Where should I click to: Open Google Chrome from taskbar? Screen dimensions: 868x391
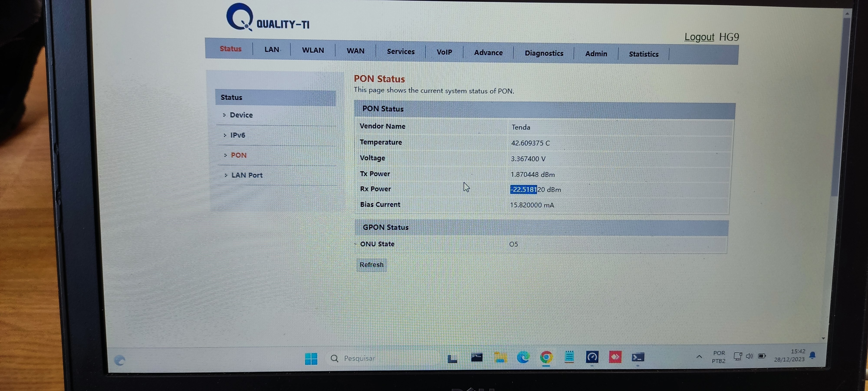click(546, 357)
